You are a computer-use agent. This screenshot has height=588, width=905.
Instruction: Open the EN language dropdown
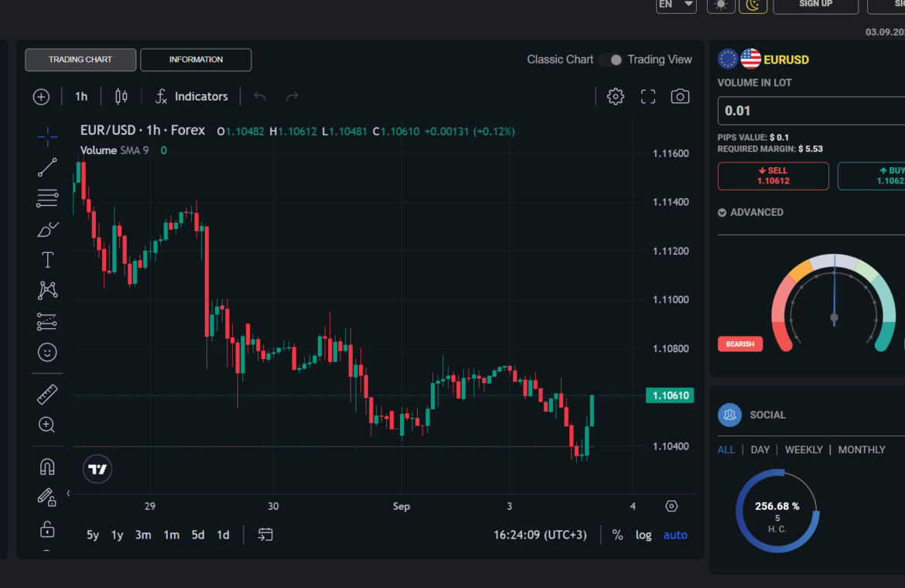[675, 5]
